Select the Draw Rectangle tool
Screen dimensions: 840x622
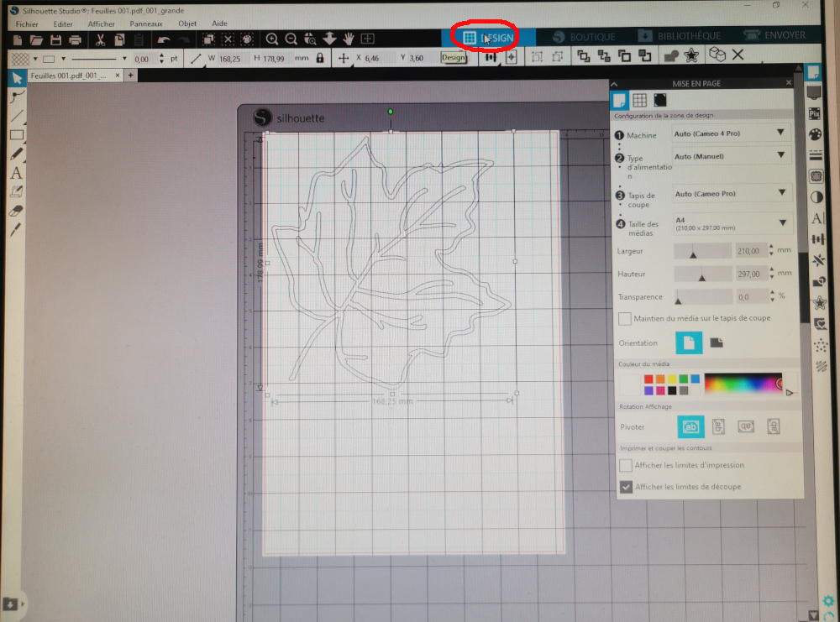[15, 135]
